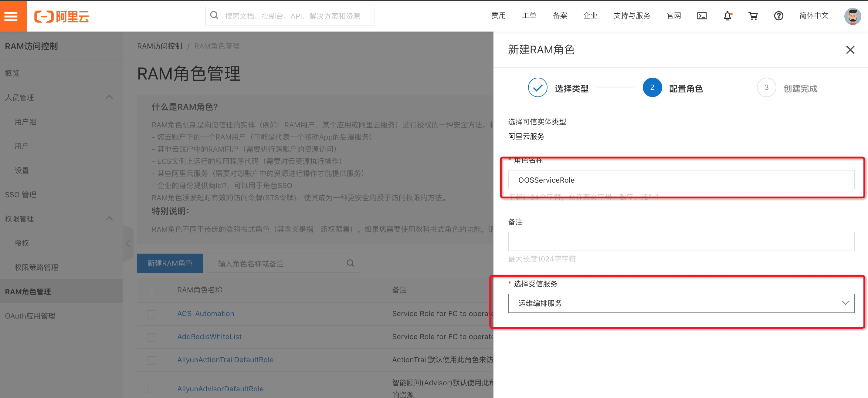This screenshot has height=398, width=868.
Task: Click the RAM访问控制 breadcrumb link
Action: (160, 46)
